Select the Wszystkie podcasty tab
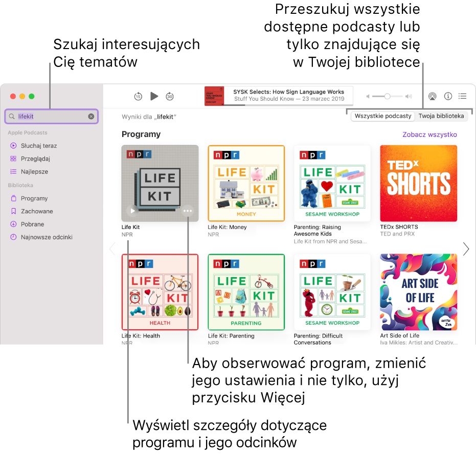The height and width of the screenshot is (454, 476). (383, 116)
